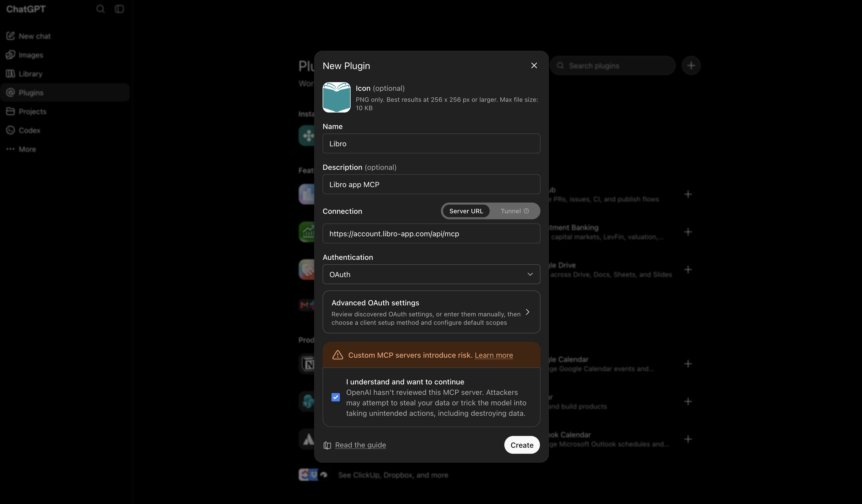Click the New chat pencil icon
The height and width of the screenshot is (504, 862).
tap(10, 36)
